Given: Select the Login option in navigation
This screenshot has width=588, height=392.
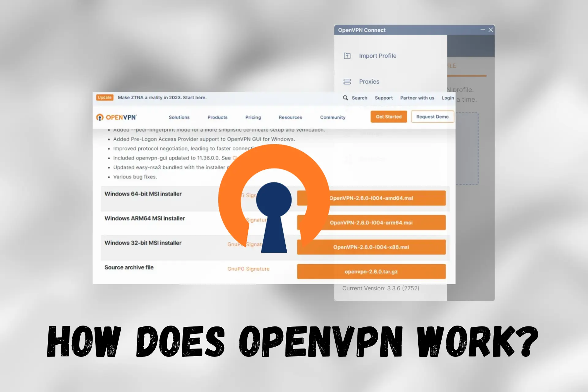Looking at the screenshot, I should point(447,98).
